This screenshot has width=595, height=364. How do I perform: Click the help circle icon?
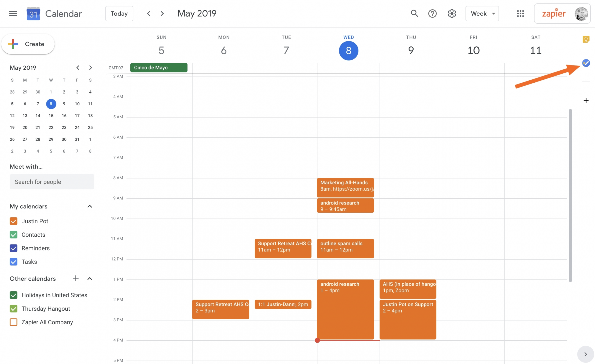pyautogui.click(x=433, y=13)
